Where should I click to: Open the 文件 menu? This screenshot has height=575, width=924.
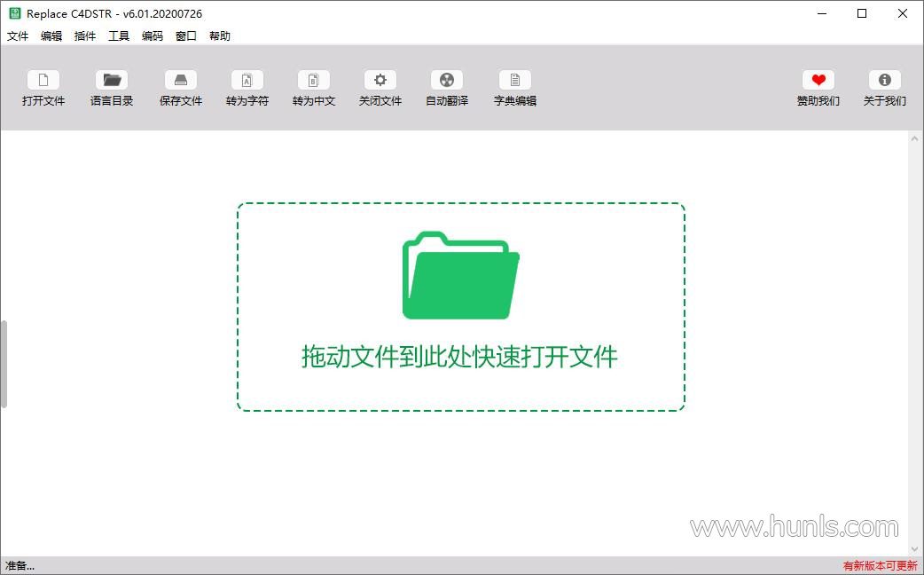18,36
